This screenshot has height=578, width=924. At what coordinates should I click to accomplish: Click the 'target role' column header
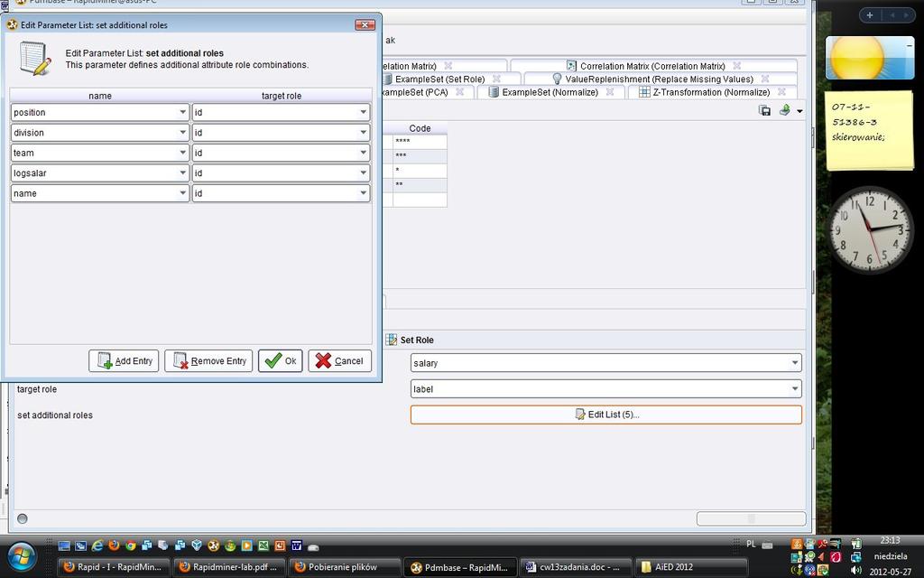pyautogui.click(x=282, y=96)
